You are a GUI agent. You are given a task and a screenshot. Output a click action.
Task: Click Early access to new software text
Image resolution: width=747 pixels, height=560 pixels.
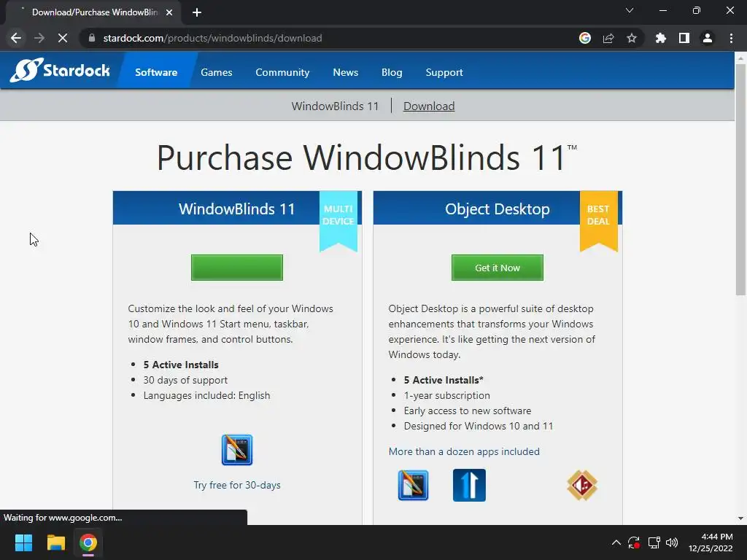tap(468, 411)
